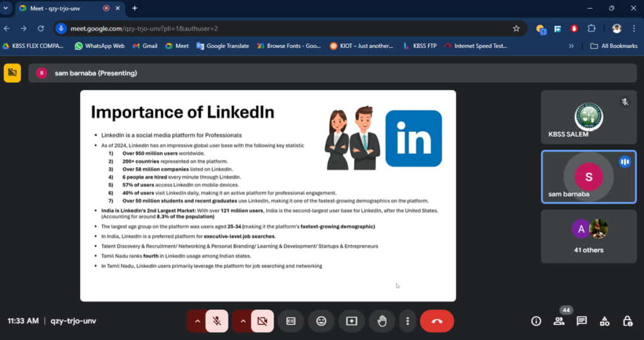Open more options three-dot menu

tap(408, 321)
